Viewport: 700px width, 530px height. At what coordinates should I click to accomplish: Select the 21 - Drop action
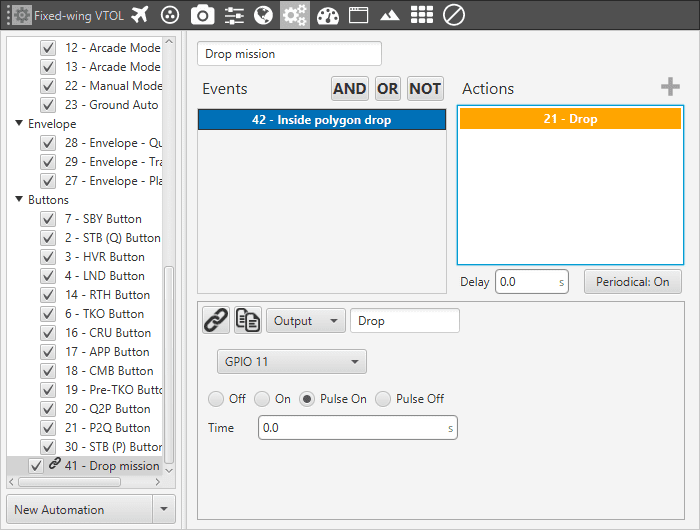pos(570,119)
